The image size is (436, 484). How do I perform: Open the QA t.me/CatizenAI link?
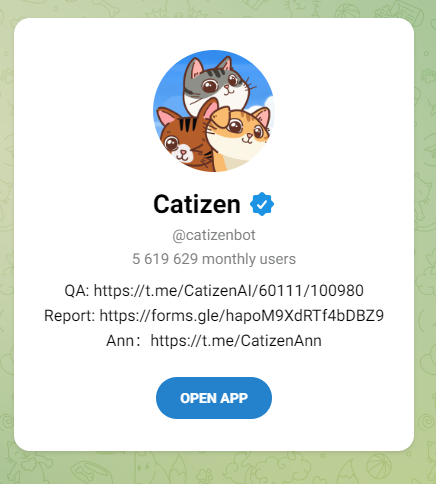[x=229, y=290]
